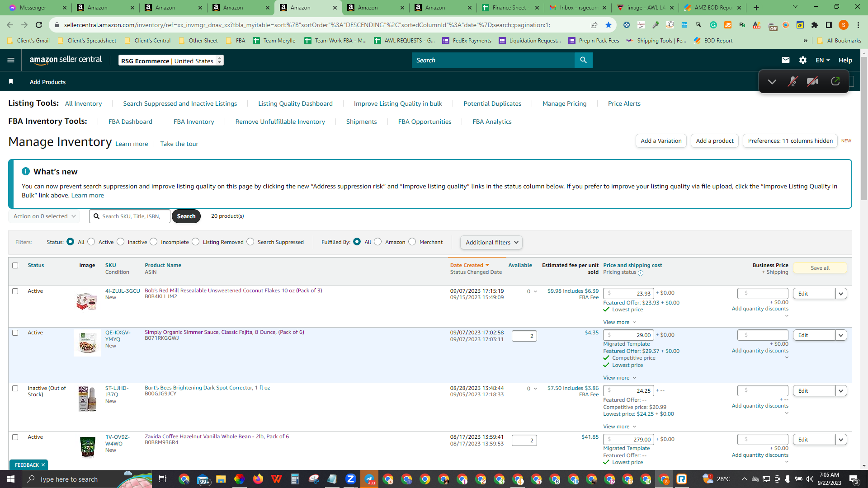Check the Simply Organic Simmer Sauce checkbox

[x=15, y=333]
